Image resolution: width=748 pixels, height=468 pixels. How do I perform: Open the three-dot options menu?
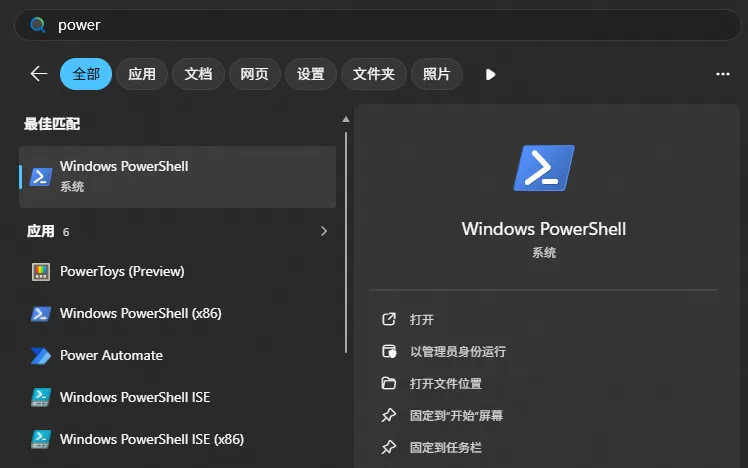point(723,74)
